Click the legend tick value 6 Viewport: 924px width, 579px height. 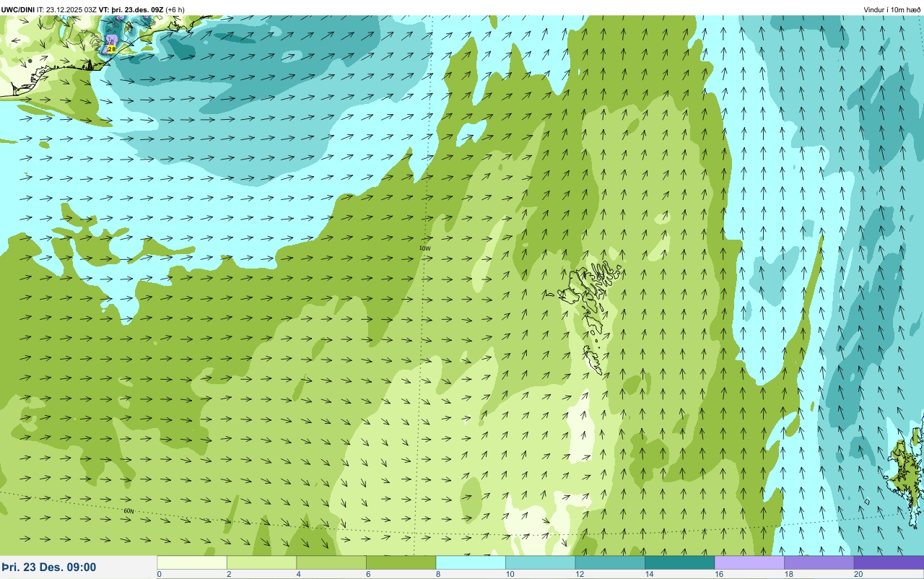[367, 574]
